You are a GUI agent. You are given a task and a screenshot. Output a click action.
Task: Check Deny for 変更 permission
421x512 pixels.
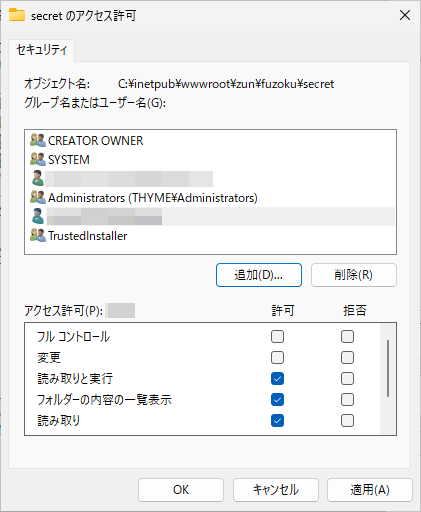click(347, 358)
